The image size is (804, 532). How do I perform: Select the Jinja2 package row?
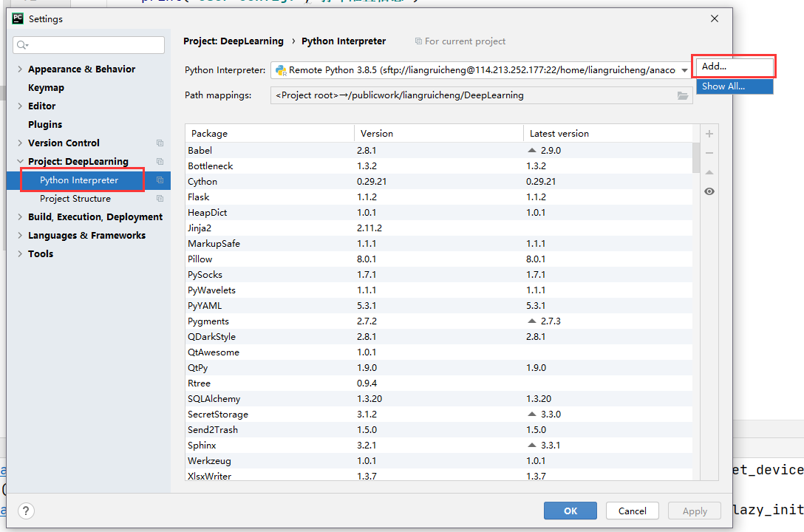439,228
